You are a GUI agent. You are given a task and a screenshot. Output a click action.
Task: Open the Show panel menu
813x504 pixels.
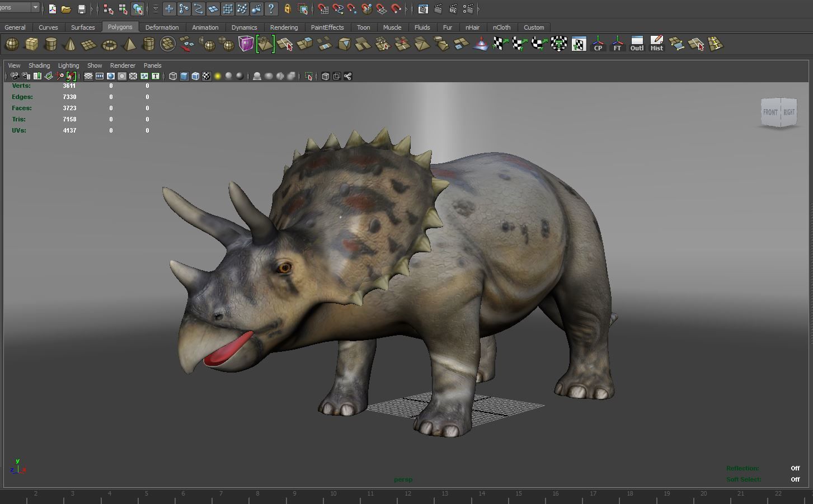point(95,65)
